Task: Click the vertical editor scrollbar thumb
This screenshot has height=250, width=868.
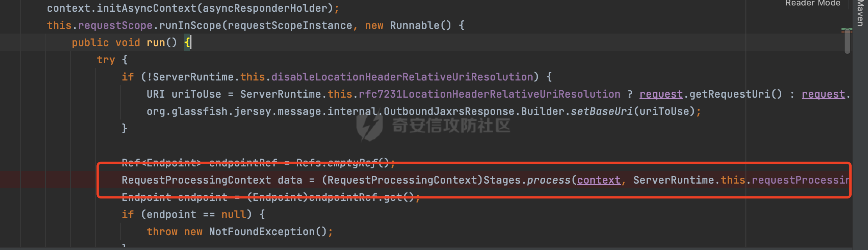Action: pyautogui.click(x=847, y=41)
